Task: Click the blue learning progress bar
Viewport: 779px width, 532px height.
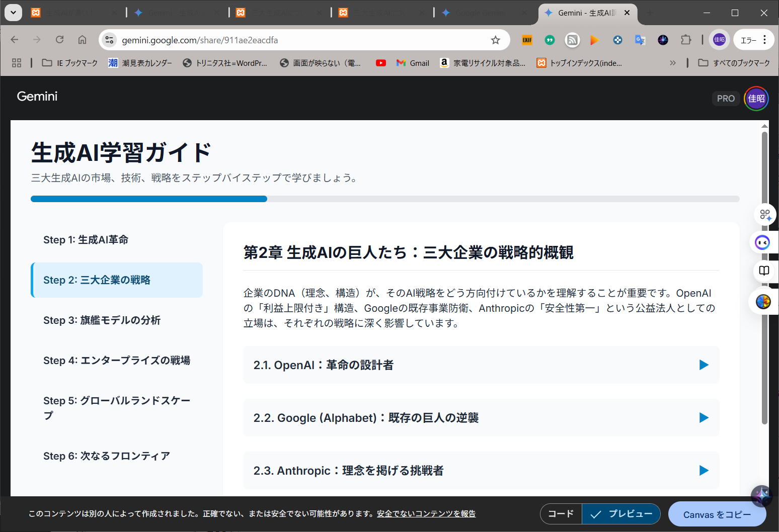Action: pos(149,199)
